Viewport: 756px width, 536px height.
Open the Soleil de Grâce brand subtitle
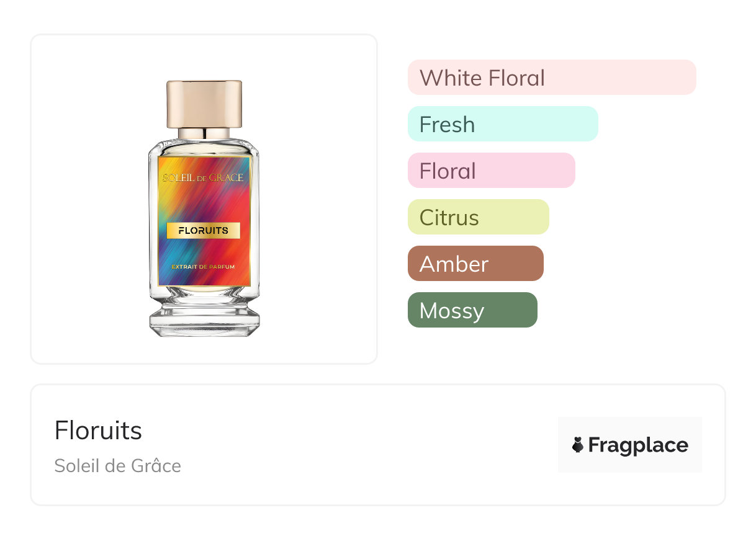(x=117, y=465)
